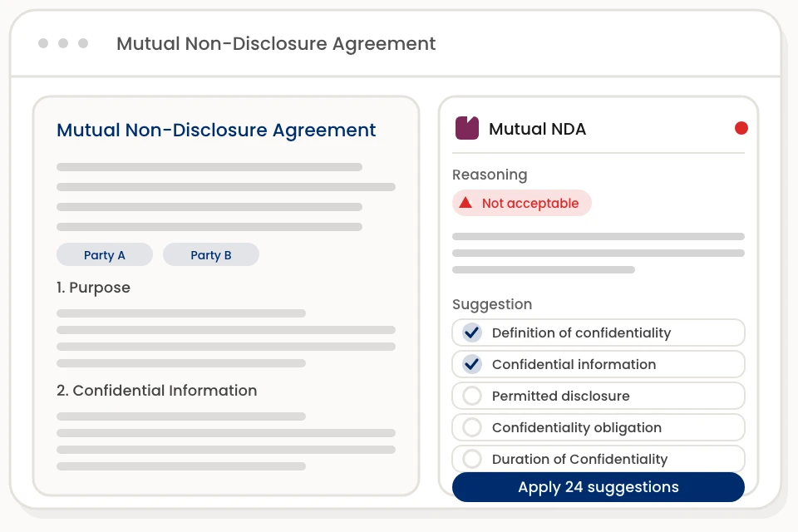Select the Party A tag
The image size is (798, 532).
(105, 254)
